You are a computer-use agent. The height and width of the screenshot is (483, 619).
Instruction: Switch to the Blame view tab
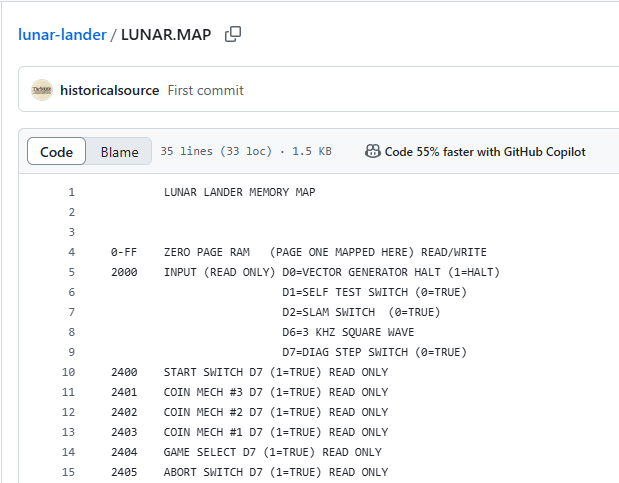[119, 152]
